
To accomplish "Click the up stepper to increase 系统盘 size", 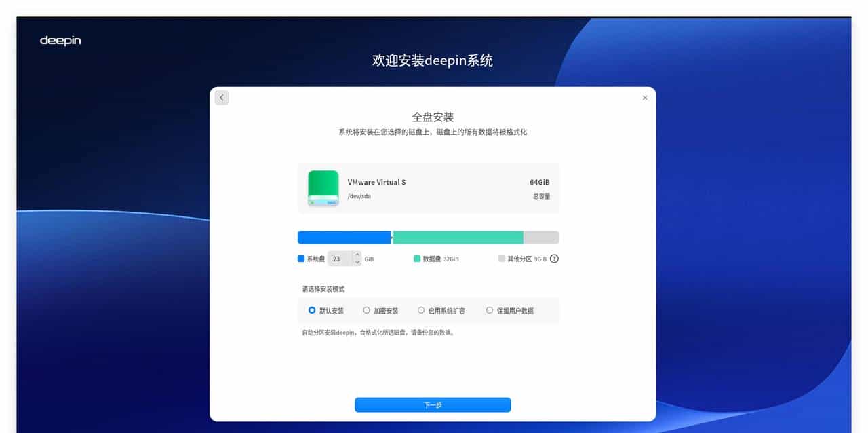I will pyautogui.click(x=357, y=255).
